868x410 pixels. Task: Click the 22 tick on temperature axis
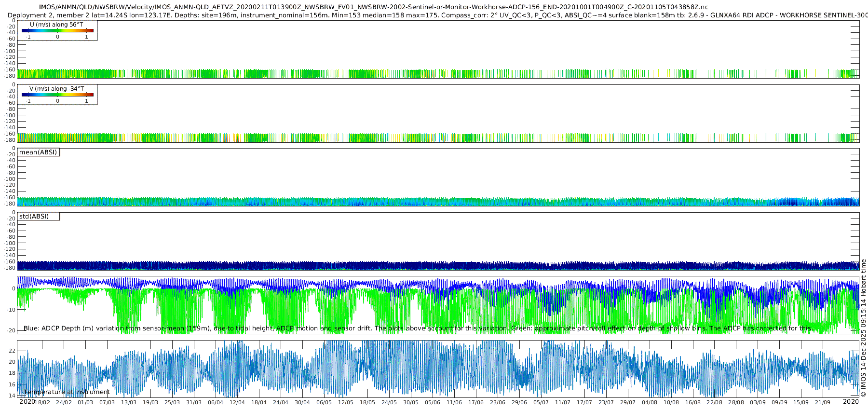12,351
